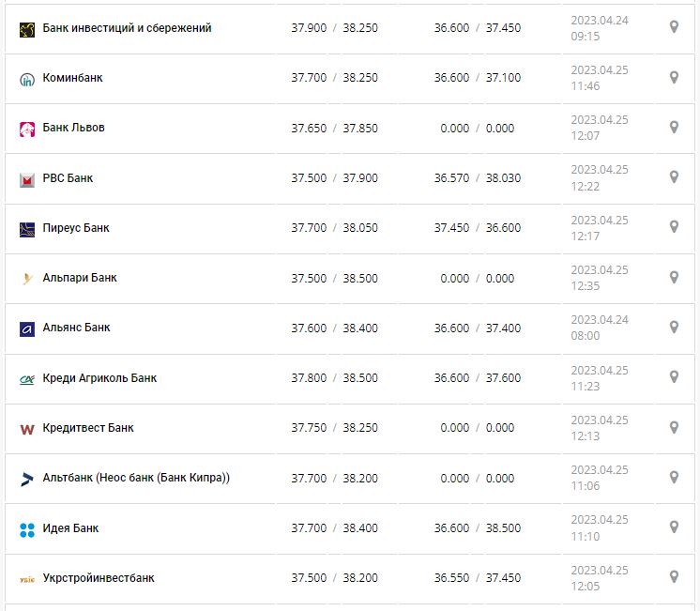700x611 pixels.
Task: Show РВС Банк branches via map pin
Action: (x=674, y=176)
